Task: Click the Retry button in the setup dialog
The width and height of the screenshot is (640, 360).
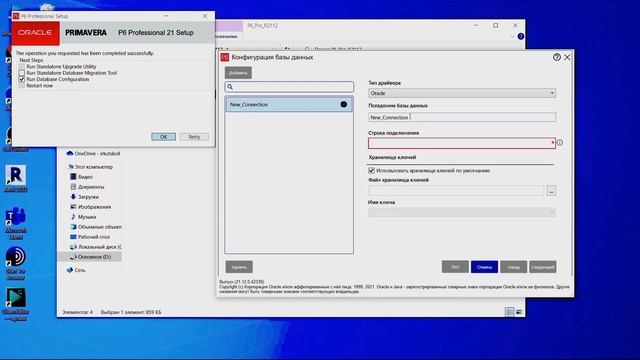Action: 194,137
